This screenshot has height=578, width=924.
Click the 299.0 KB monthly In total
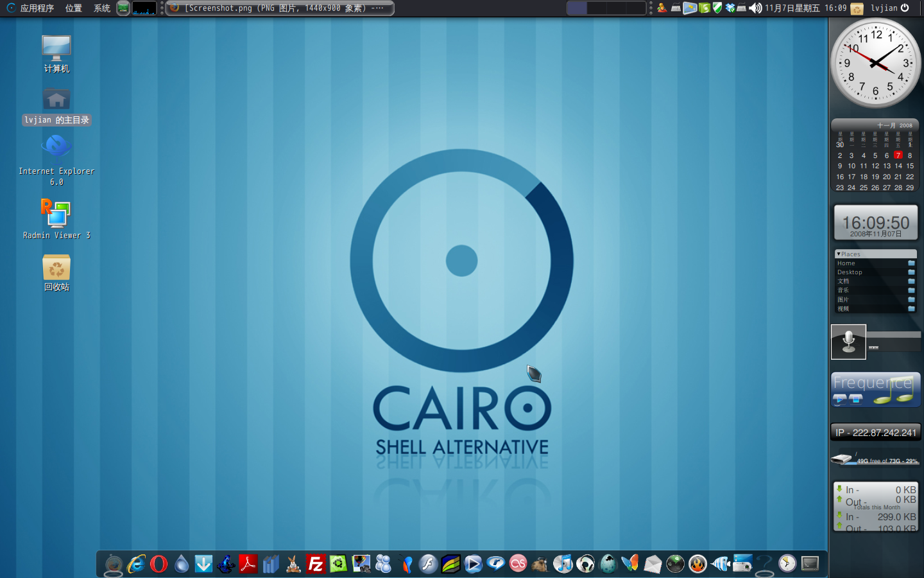(x=896, y=517)
